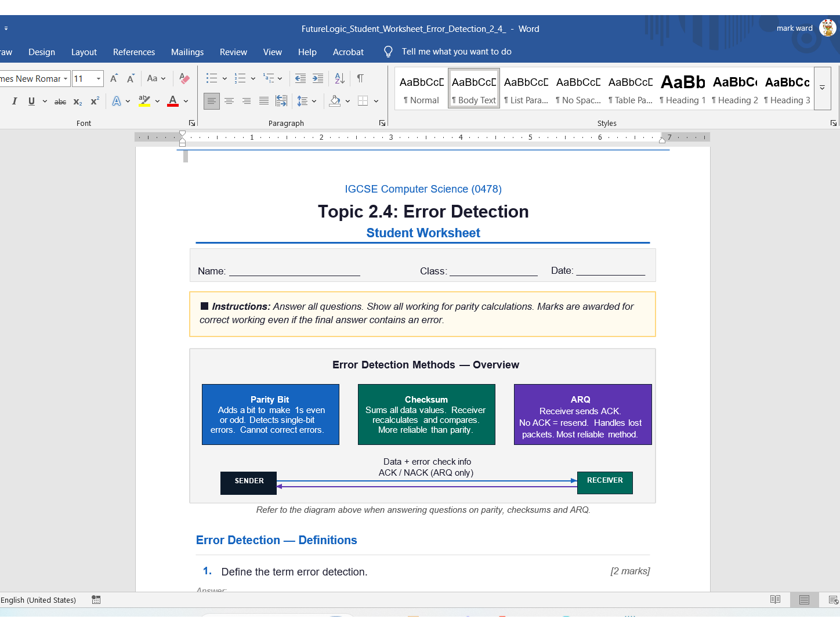840x630 pixels.
Task: Toggle subscript formatting
Action: click(78, 102)
